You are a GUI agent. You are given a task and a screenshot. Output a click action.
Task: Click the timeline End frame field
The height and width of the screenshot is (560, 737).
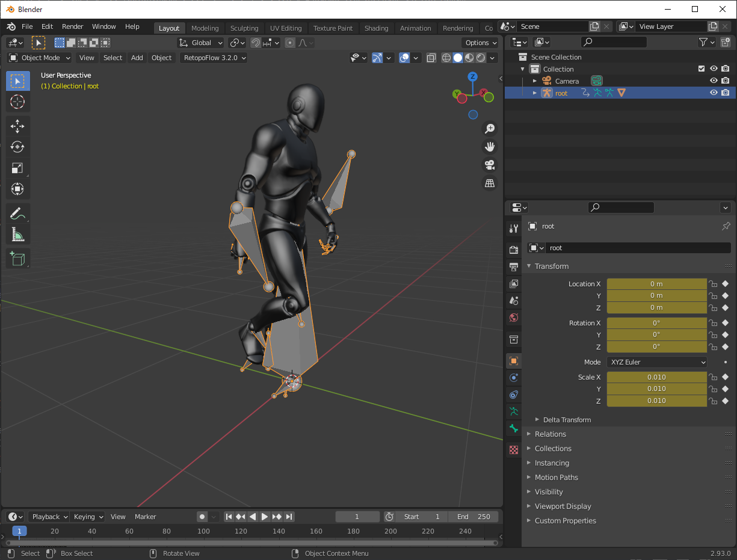pyautogui.click(x=473, y=517)
